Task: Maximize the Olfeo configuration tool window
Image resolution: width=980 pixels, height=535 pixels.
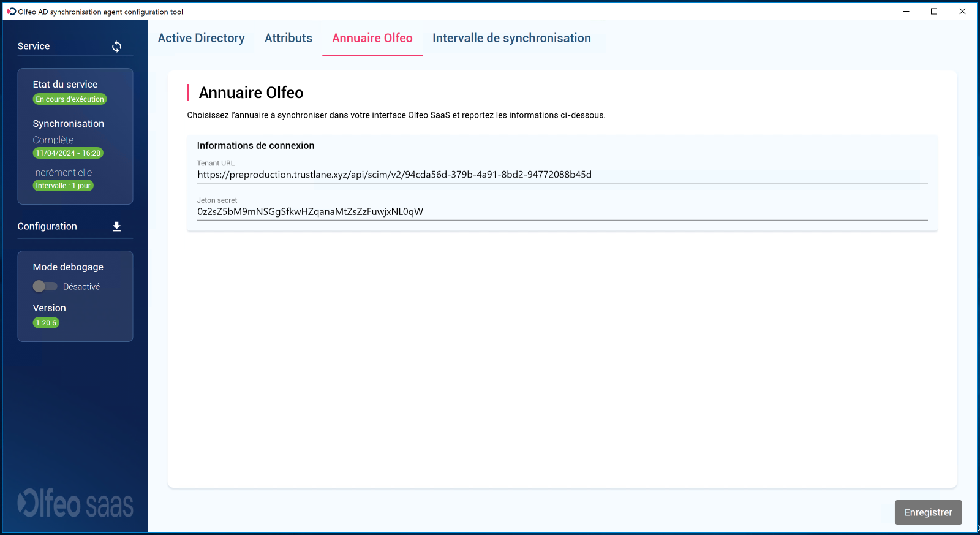Action: (934, 11)
